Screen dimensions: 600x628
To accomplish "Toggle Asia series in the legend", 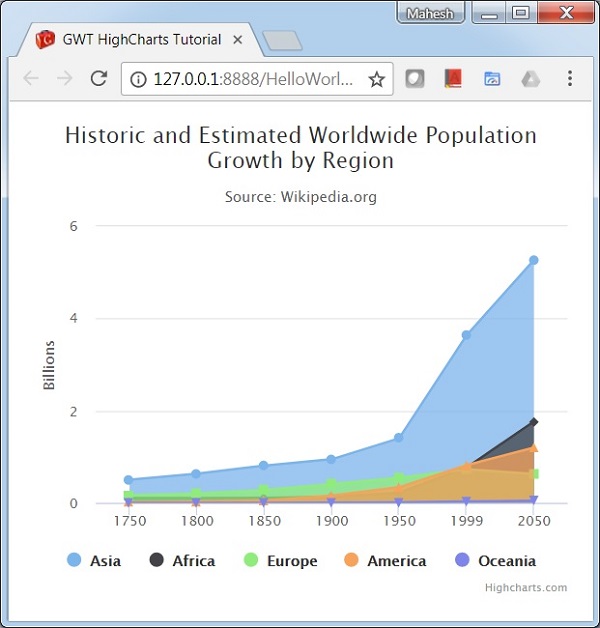I will click(94, 560).
